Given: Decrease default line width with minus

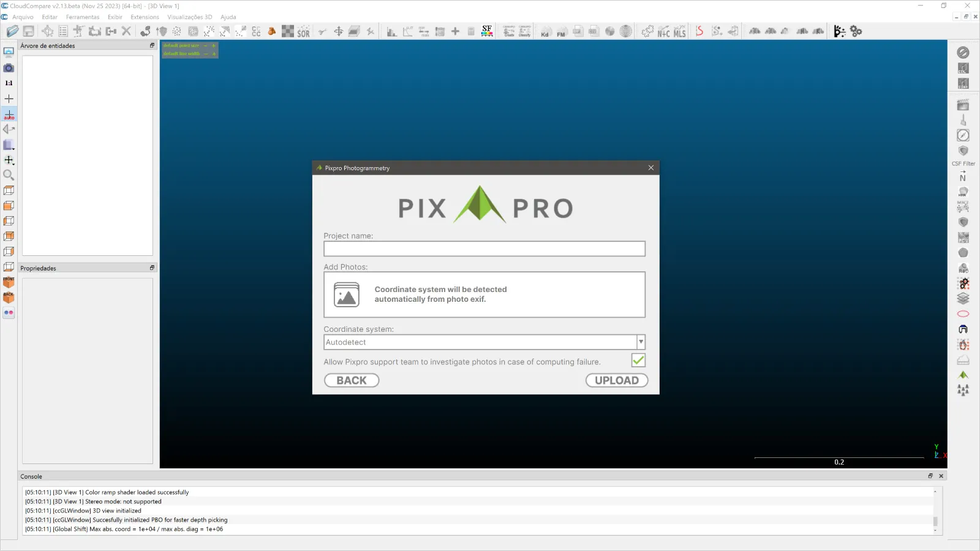Looking at the screenshot, I should [206, 54].
